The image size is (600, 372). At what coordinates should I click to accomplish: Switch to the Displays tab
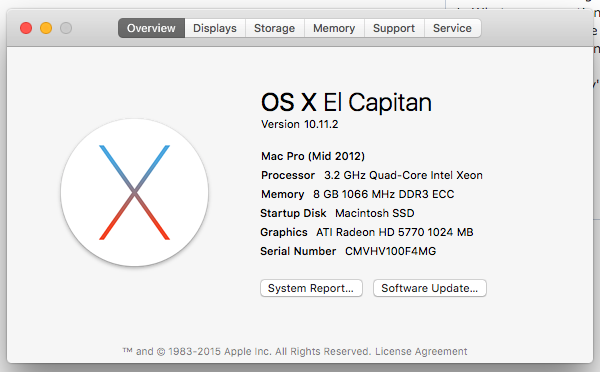pyautogui.click(x=215, y=28)
